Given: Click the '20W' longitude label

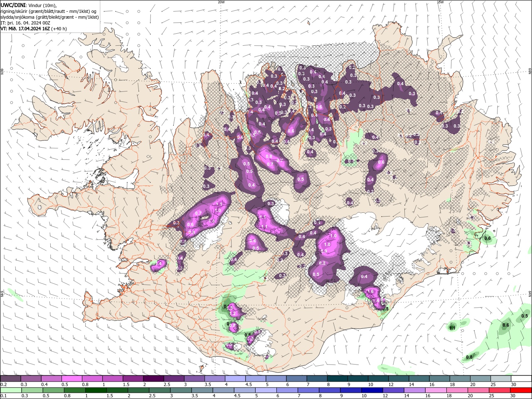Looking at the screenshot, I should (x=221, y=2).
